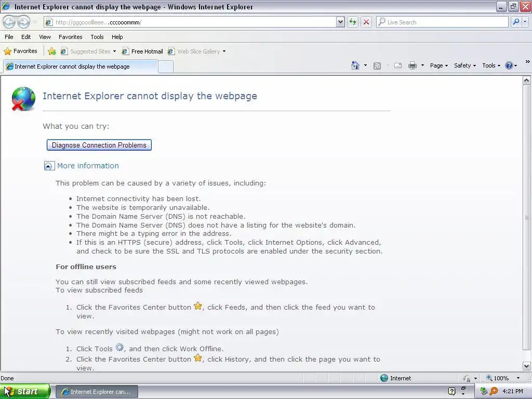Expand the Web Slice Gallery dropdown arrow
The height and width of the screenshot is (399, 532).
[x=224, y=51]
